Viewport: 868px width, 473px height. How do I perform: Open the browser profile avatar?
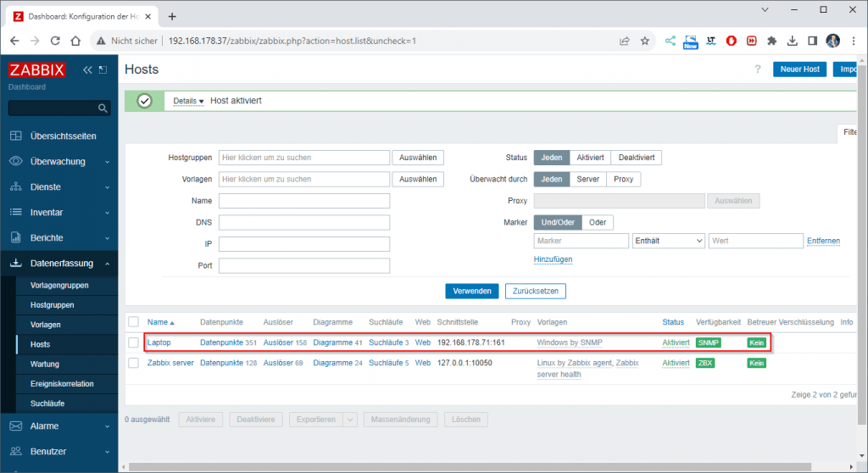pos(832,41)
